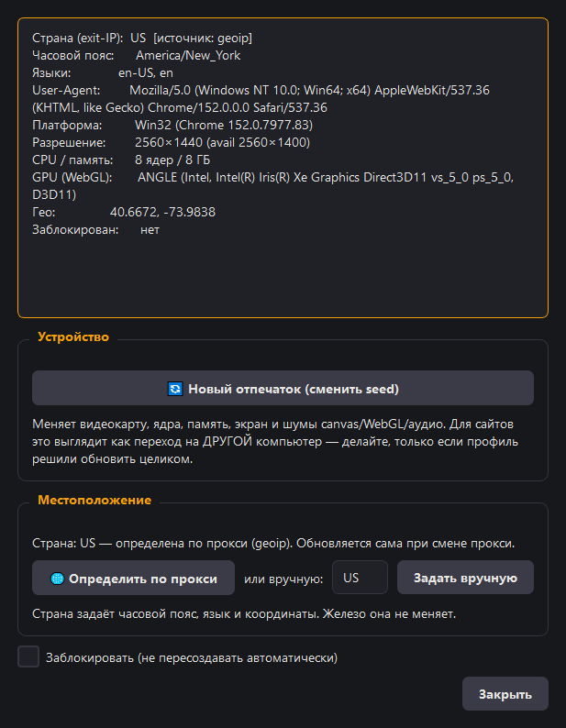
Task: Click the Устройство section heading
Action: (73, 336)
